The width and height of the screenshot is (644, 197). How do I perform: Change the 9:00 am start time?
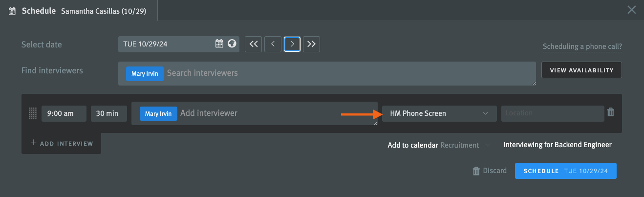click(64, 113)
